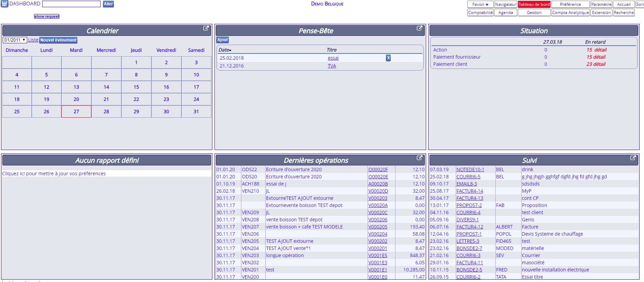
Task: Open the Liste calendar link
Action: (x=33, y=40)
